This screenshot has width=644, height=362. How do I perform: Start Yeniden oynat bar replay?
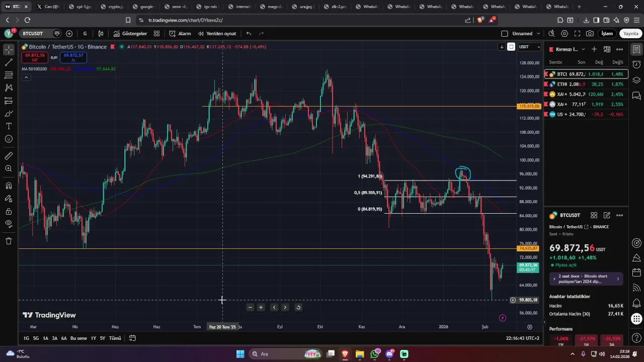[x=217, y=34]
